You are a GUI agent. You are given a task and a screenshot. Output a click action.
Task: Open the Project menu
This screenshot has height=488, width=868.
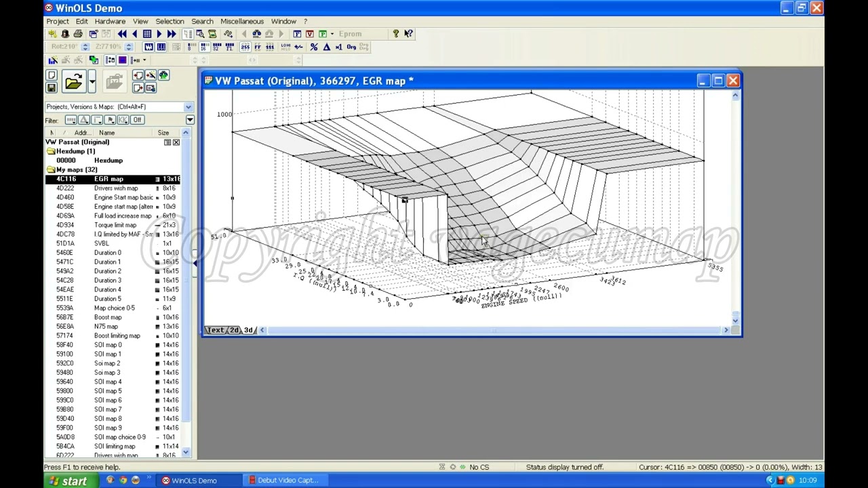point(58,21)
